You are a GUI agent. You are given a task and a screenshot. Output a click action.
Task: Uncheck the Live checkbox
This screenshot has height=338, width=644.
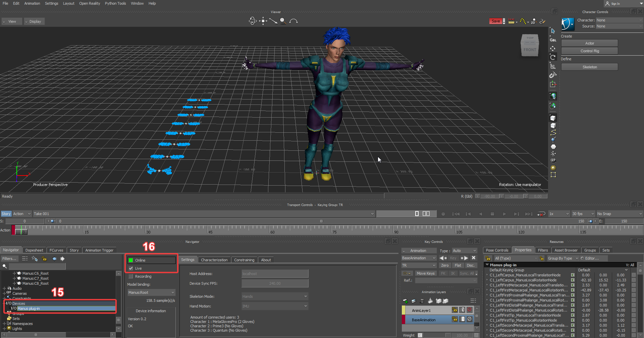[x=131, y=268]
